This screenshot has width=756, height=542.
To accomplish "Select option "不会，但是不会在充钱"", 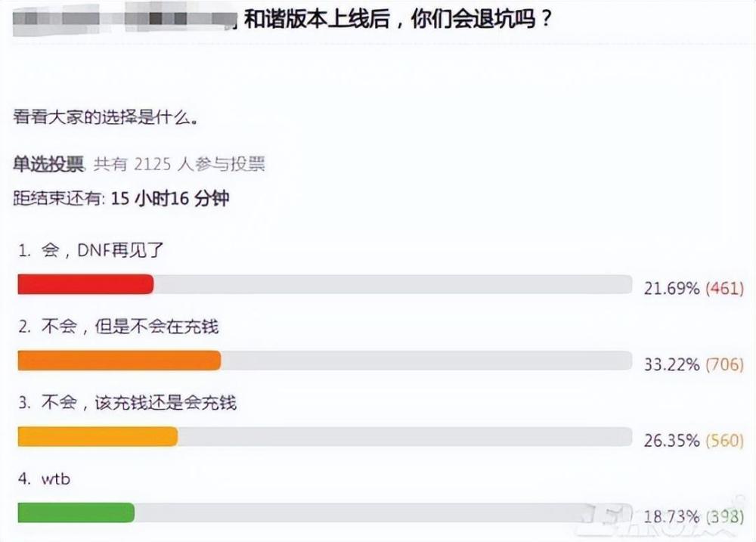I will point(118,327).
